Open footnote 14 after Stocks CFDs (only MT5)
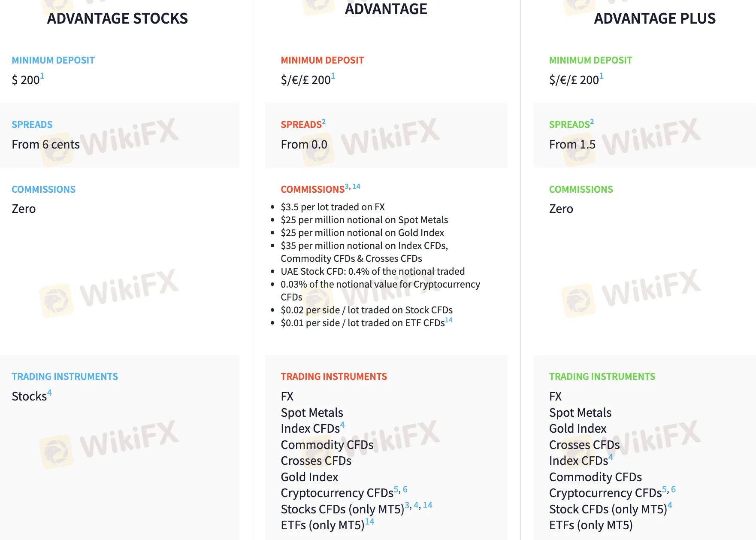The height and width of the screenshot is (540, 756). click(428, 505)
